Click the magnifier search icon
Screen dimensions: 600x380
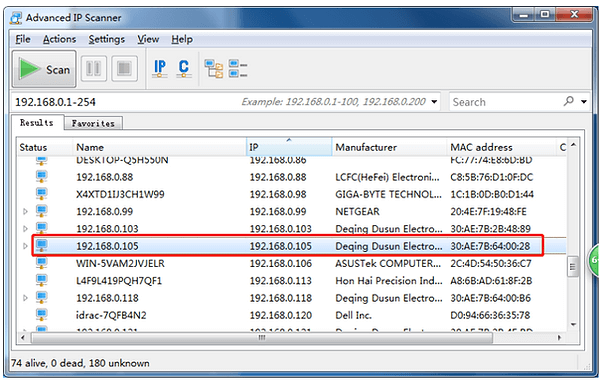[x=569, y=101]
